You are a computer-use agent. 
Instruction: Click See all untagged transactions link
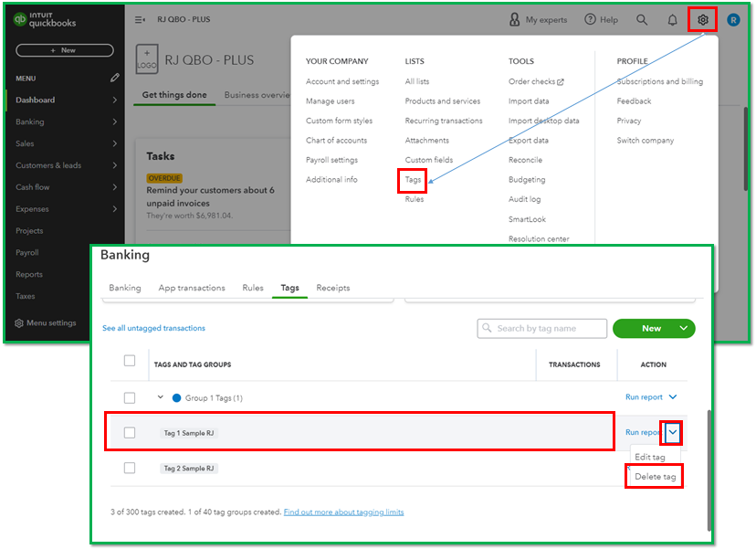click(x=153, y=328)
